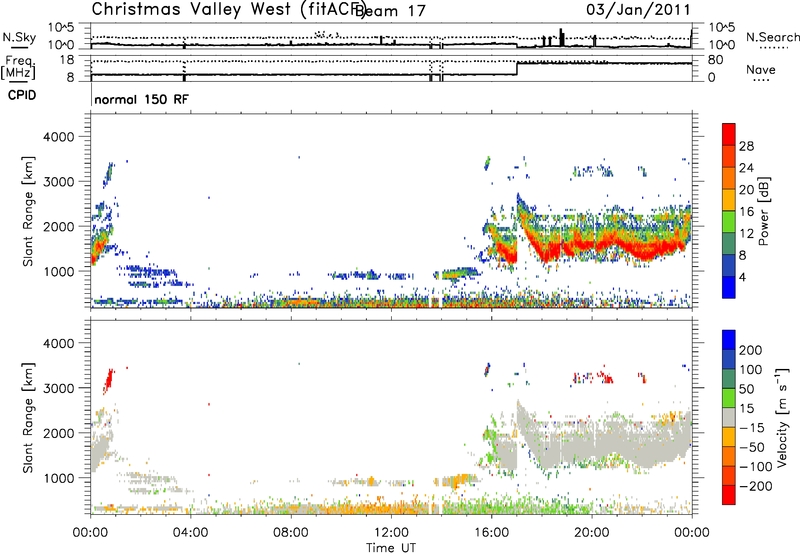Click the 12 value on Power colorbar
Viewport: 800px width, 554px height.
746,234
